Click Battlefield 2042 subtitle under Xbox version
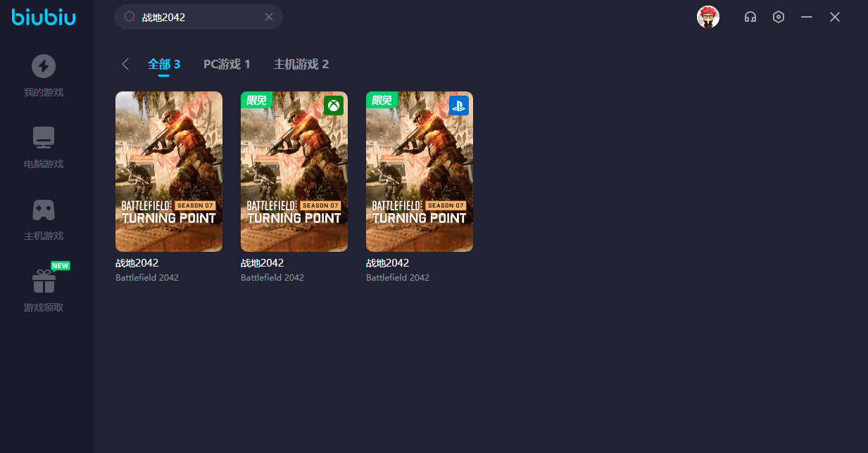 click(272, 278)
